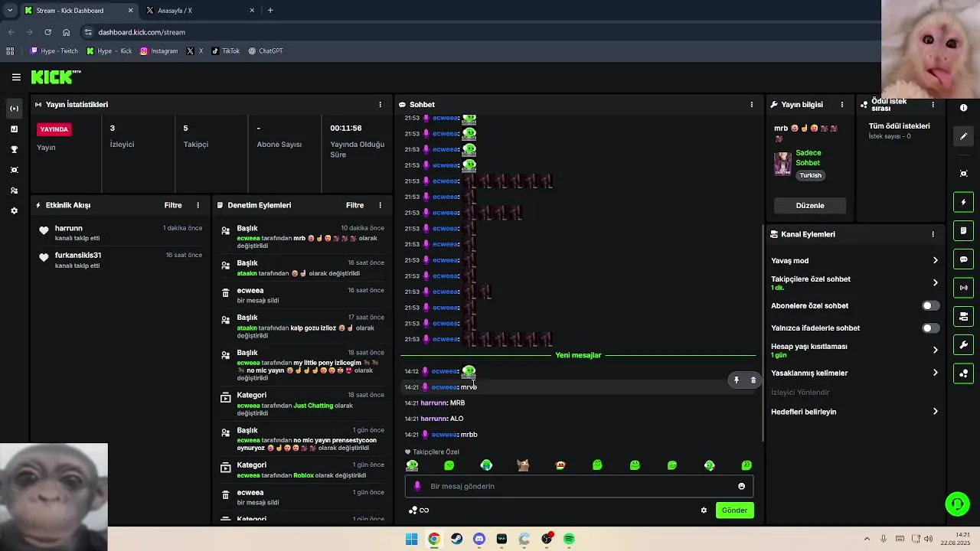Click the message input field

coord(579,486)
